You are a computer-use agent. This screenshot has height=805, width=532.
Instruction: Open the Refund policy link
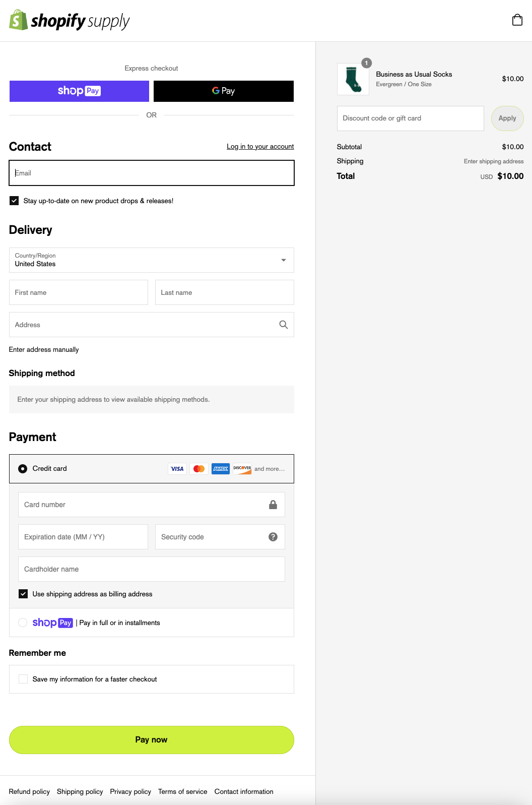(x=29, y=791)
